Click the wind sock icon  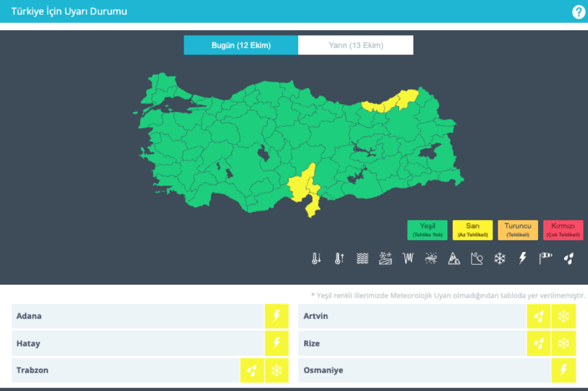tap(545, 258)
